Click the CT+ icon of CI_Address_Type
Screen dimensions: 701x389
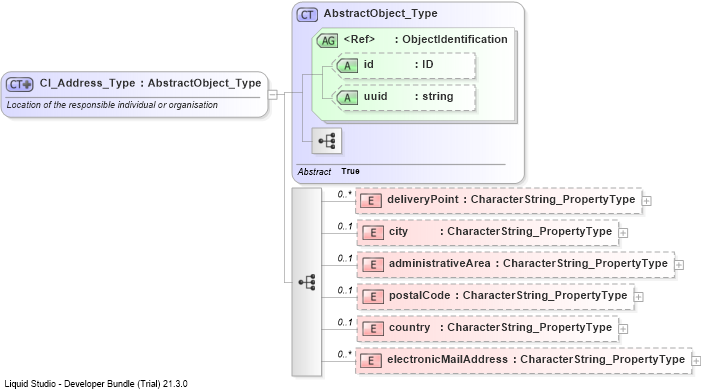[20, 84]
